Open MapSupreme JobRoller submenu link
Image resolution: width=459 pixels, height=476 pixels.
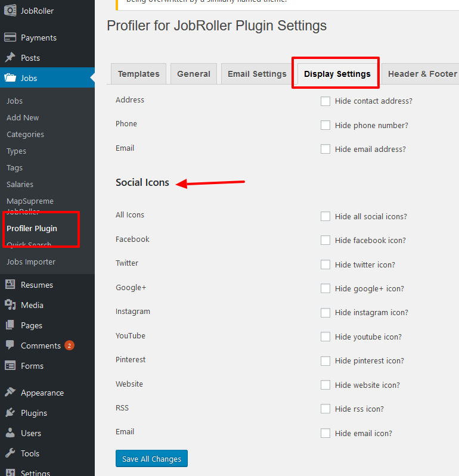point(30,206)
